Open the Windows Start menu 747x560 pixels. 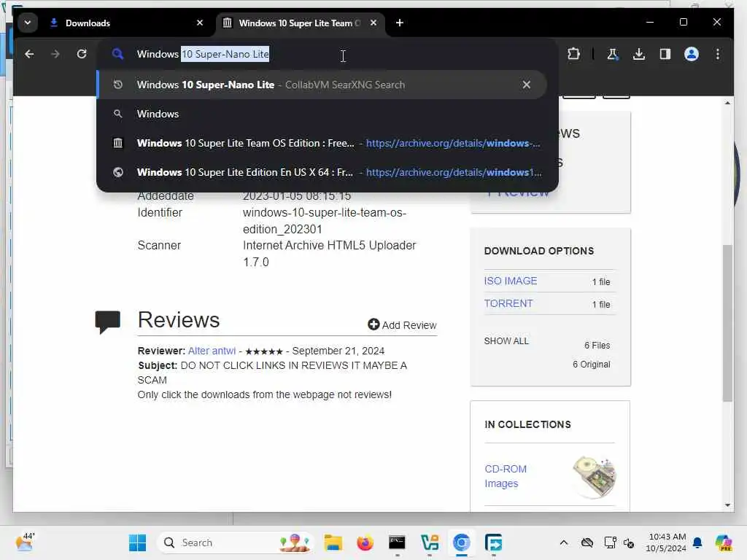click(x=138, y=542)
